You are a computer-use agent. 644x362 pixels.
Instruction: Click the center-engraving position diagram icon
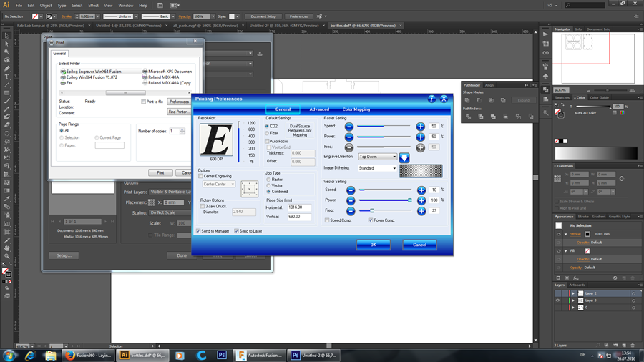(249, 189)
